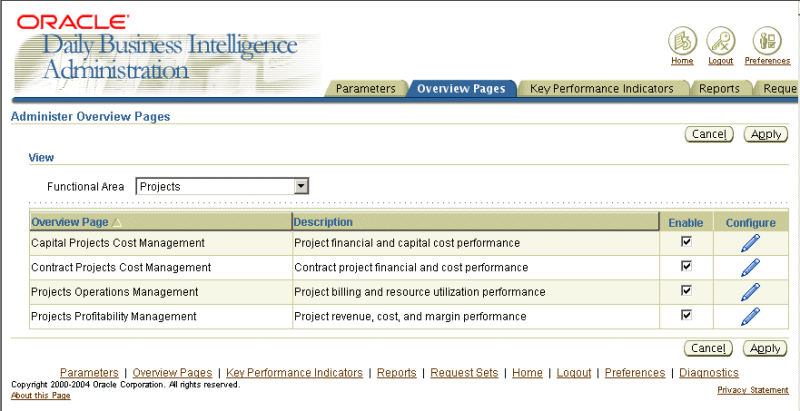Open Key Performance Indicators footer link
Screen dimensions: 800x411
click(x=294, y=373)
